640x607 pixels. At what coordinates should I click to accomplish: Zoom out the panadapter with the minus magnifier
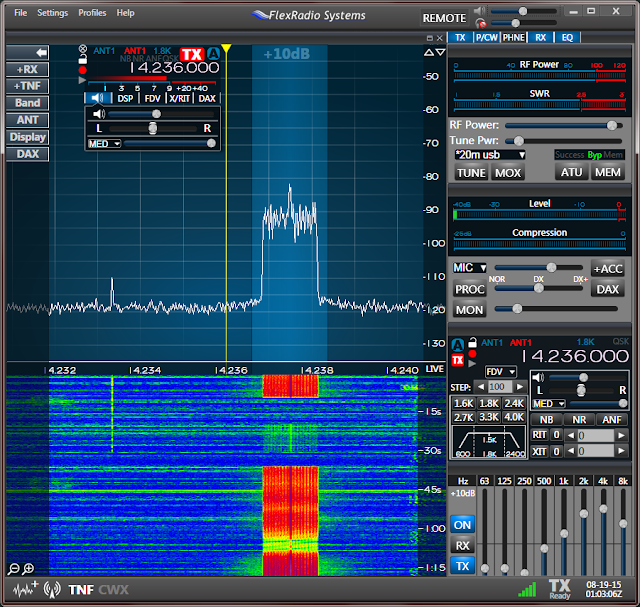[x=14, y=569]
